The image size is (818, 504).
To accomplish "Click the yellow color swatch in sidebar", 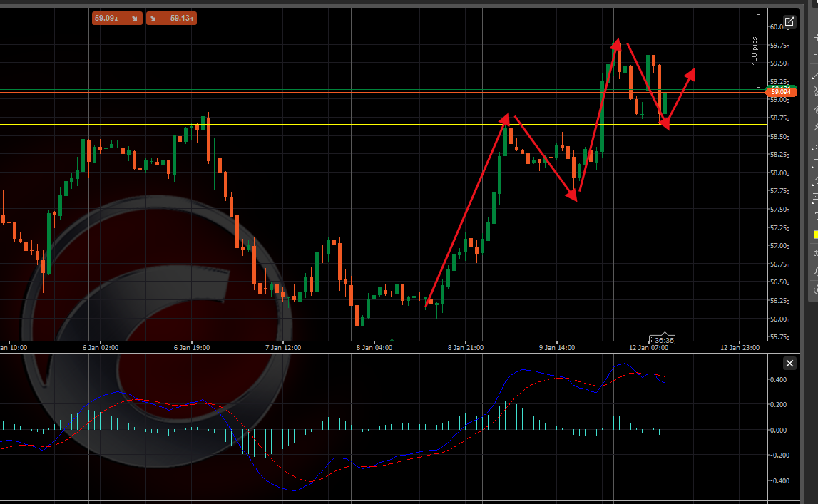I will click(x=815, y=235).
